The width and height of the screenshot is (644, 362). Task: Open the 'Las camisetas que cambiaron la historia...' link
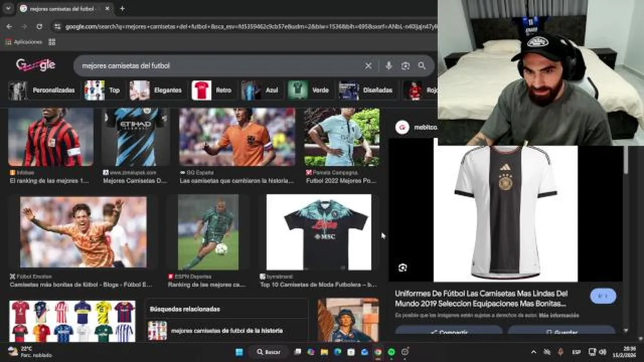point(236,180)
